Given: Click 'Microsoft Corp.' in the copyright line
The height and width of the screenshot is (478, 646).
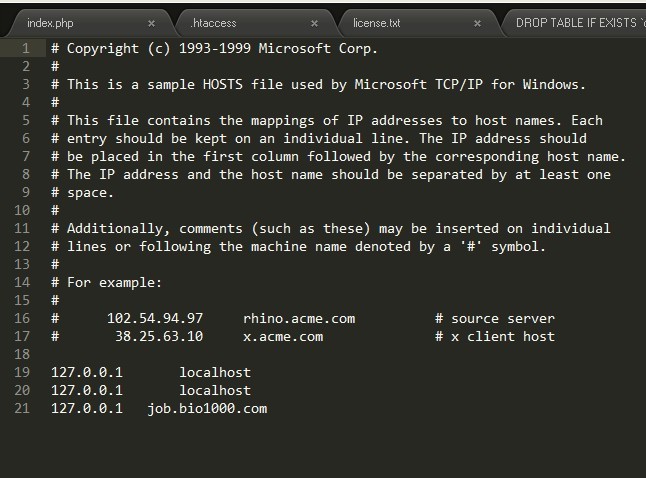Looking at the screenshot, I should tap(318, 49).
